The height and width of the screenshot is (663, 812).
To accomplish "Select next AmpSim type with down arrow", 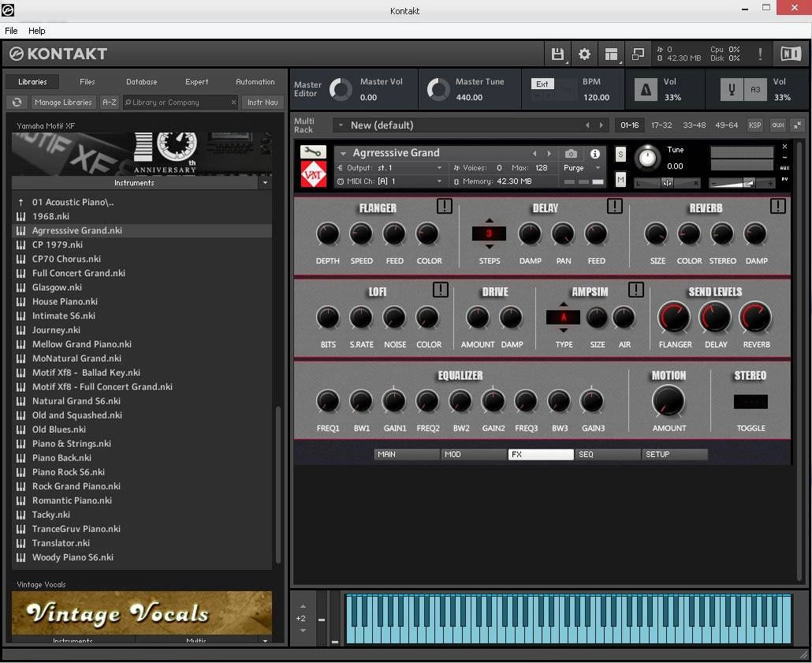I will click(563, 330).
